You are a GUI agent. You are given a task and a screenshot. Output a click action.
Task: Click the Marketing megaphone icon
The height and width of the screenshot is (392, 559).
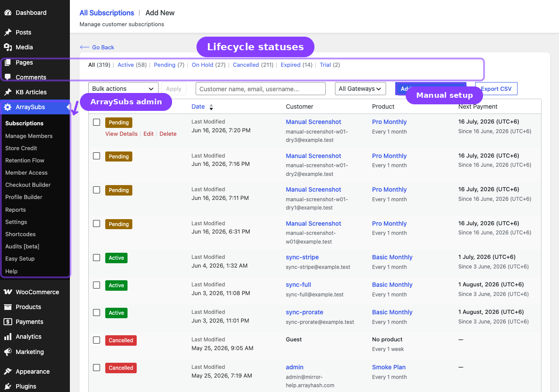point(8,352)
